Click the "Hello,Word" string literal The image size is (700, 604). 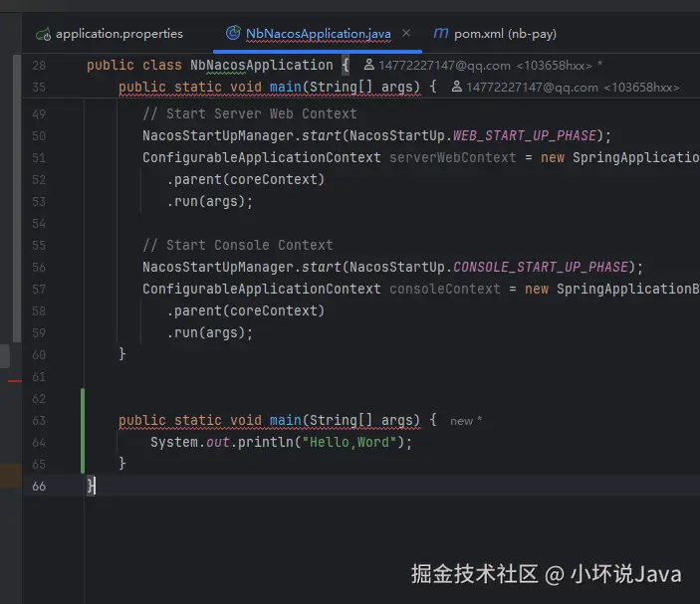coord(350,442)
